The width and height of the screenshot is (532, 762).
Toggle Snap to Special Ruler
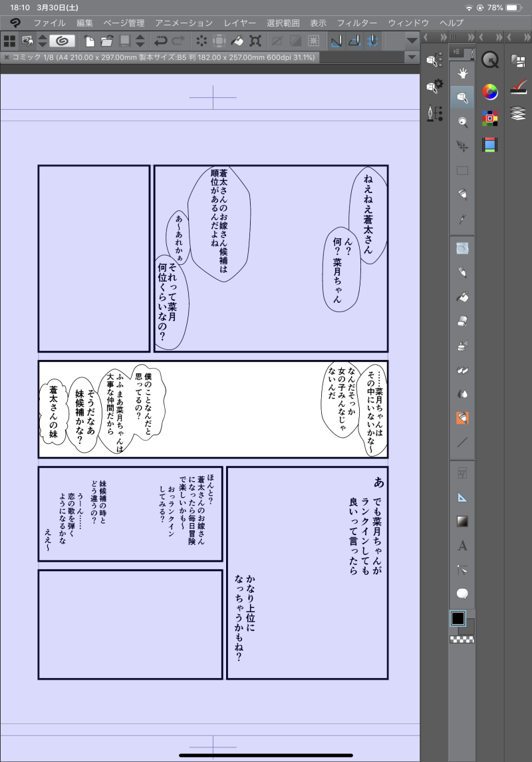pyautogui.click(x=354, y=41)
